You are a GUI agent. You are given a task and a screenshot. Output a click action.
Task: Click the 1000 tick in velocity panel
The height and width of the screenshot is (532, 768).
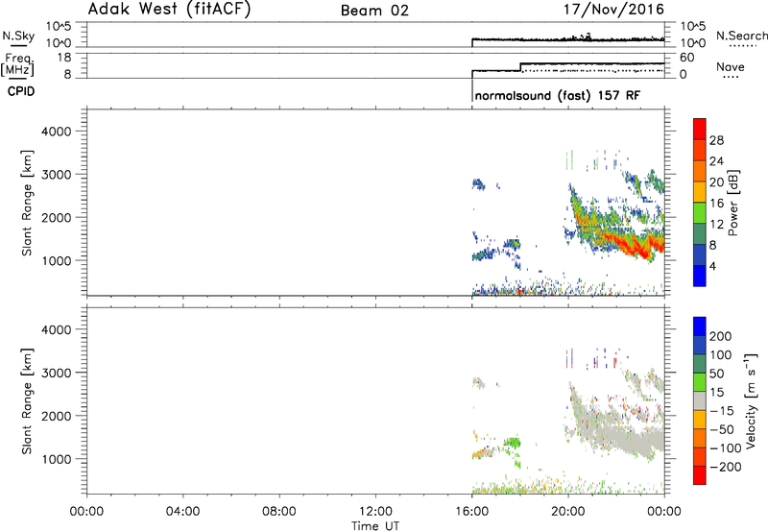[x=57, y=459]
